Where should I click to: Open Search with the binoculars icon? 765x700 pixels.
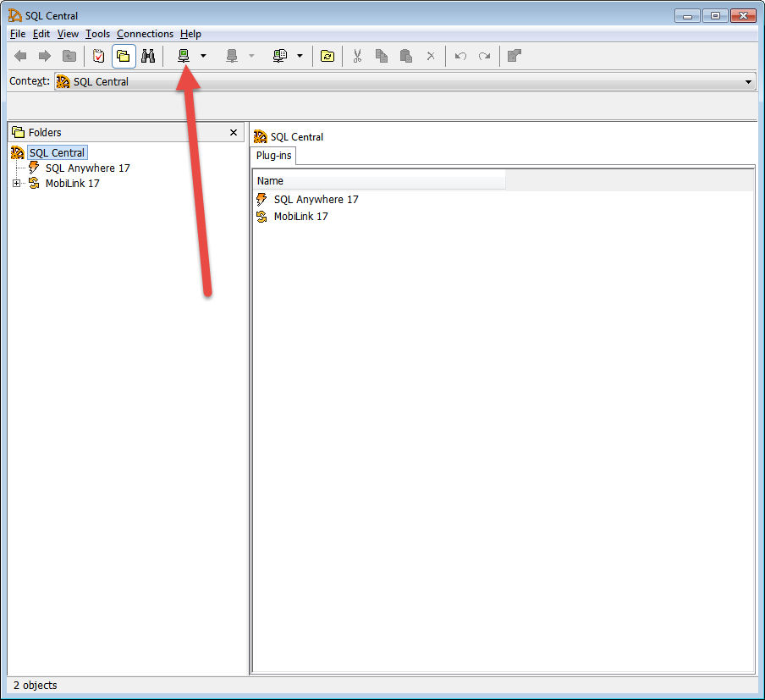coord(148,56)
